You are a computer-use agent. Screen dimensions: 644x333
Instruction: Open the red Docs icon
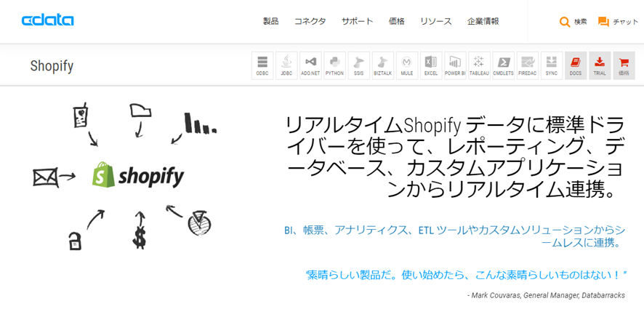pos(576,65)
